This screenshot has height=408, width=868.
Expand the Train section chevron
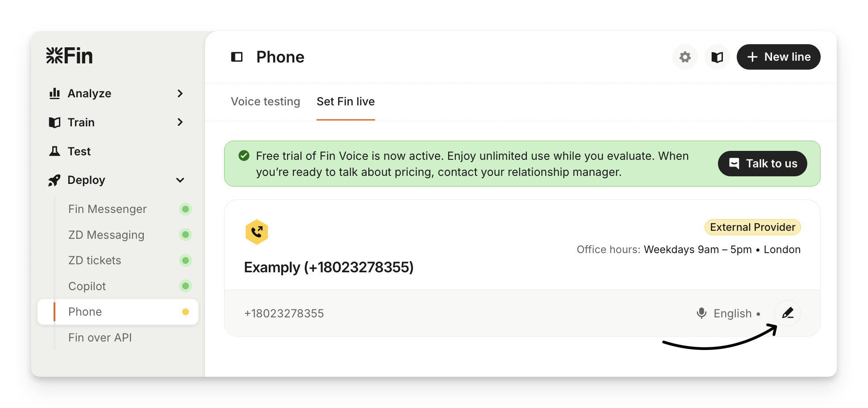click(x=180, y=122)
